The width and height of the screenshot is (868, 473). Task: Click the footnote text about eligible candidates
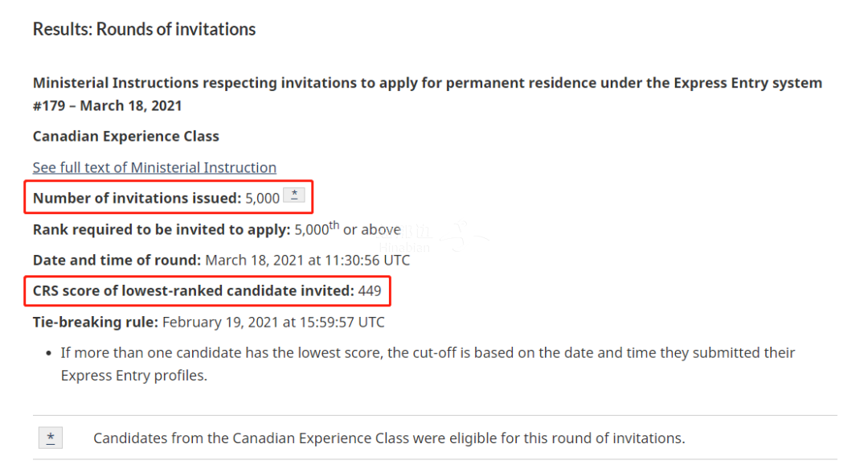coord(389,438)
